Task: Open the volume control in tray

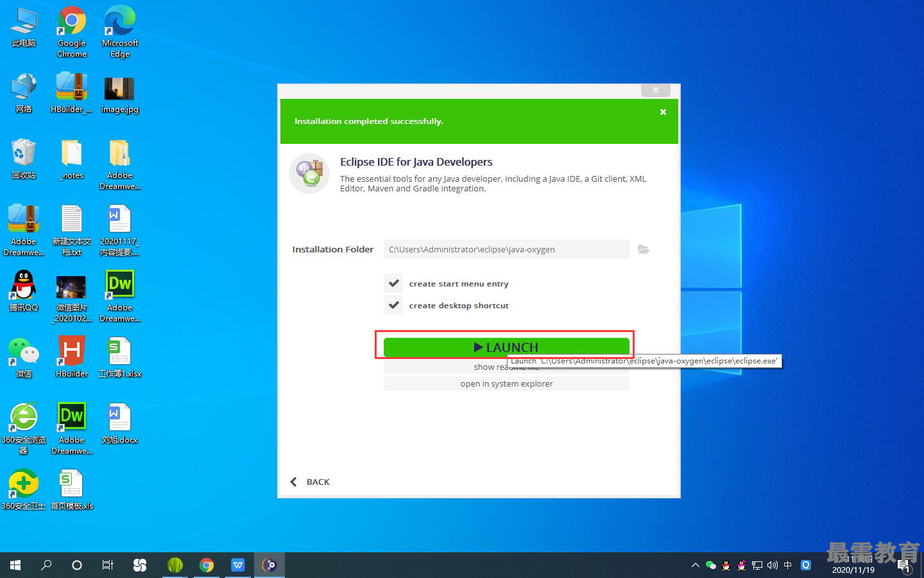Action: pos(773,565)
